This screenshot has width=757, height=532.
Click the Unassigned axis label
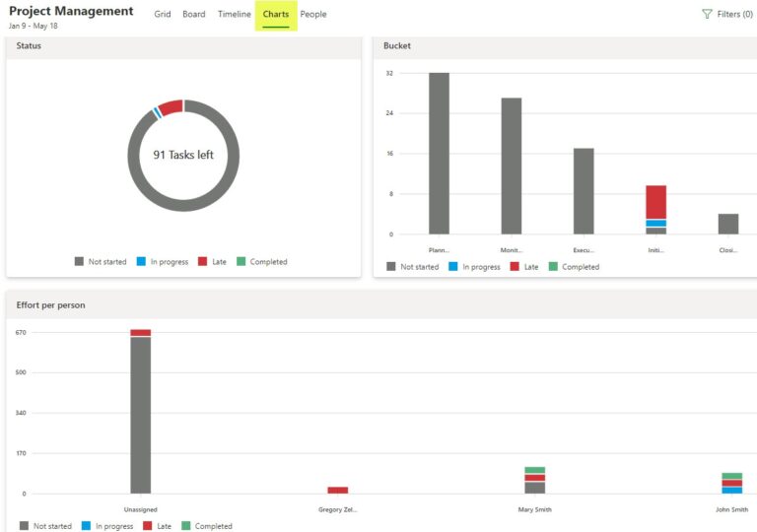(141, 509)
